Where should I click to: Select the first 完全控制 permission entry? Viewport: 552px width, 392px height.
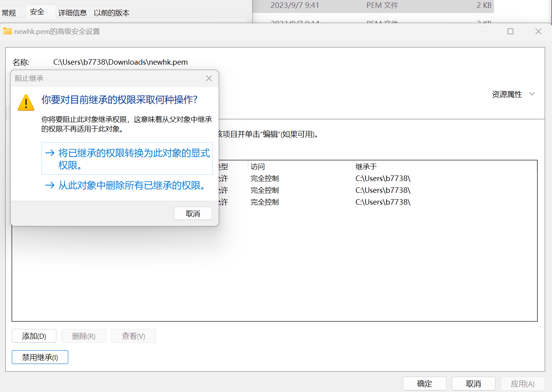(x=264, y=178)
